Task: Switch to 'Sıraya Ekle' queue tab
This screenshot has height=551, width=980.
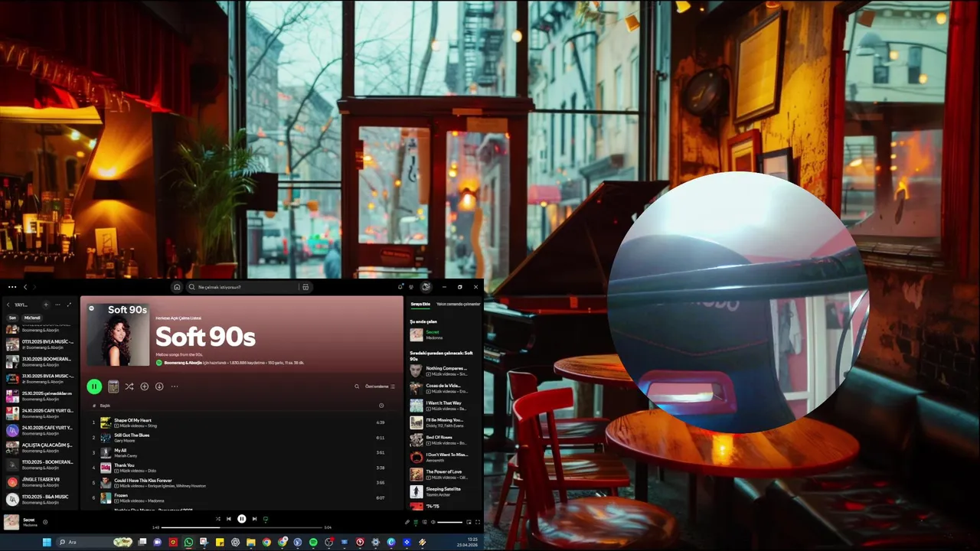Action: click(x=420, y=304)
